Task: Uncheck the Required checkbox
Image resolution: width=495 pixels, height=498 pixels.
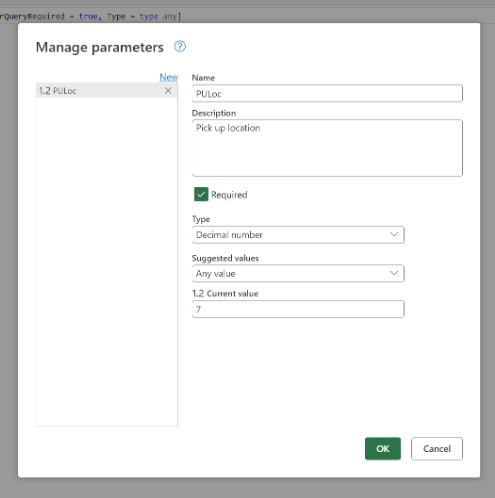Action: [201, 194]
